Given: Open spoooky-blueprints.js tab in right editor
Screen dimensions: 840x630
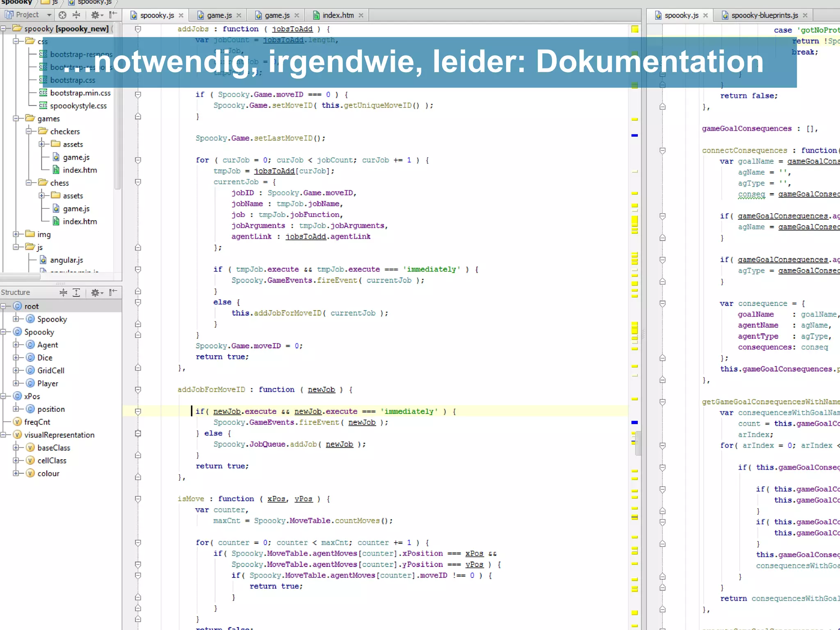Looking at the screenshot, I should pos(765,15).
